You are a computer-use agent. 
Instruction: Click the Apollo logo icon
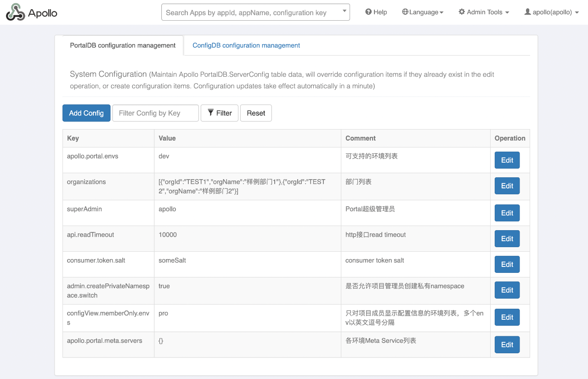15,12
